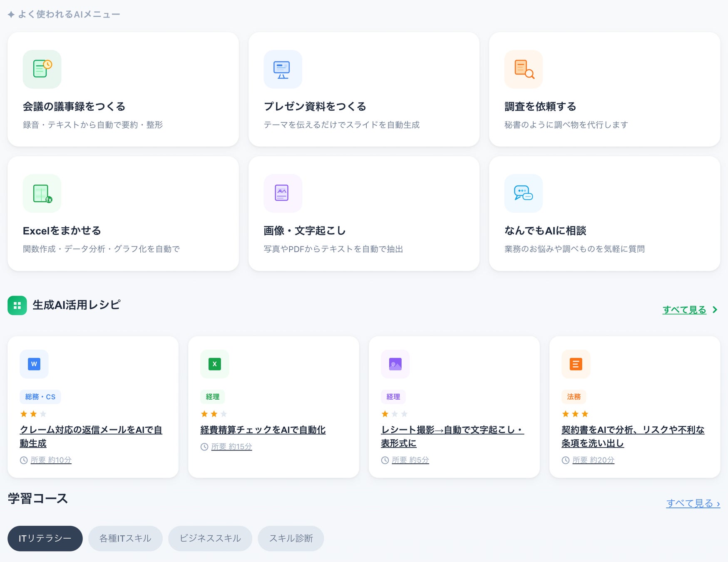This screenshot has height=562, width=728.
Task: Click the text 写真やPDFからテキストを自動で抽出
Action: [x=333, y=249]
